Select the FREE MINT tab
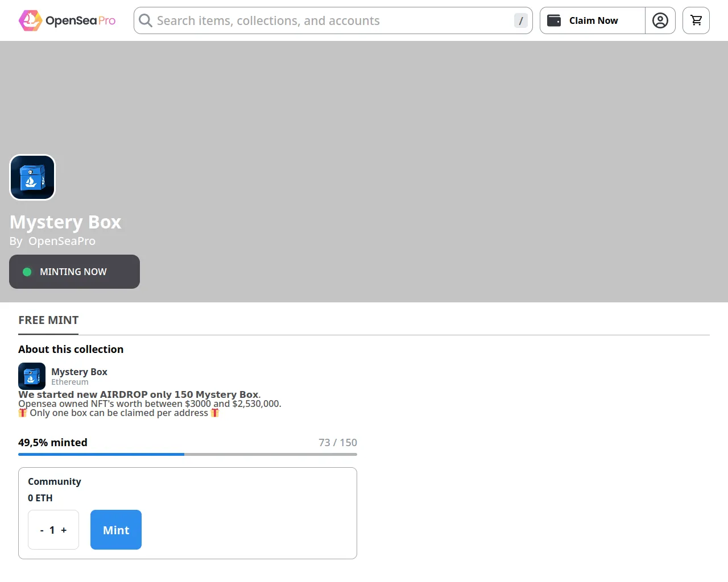This screenshot has height=582, width=728. tap(48, 321)
